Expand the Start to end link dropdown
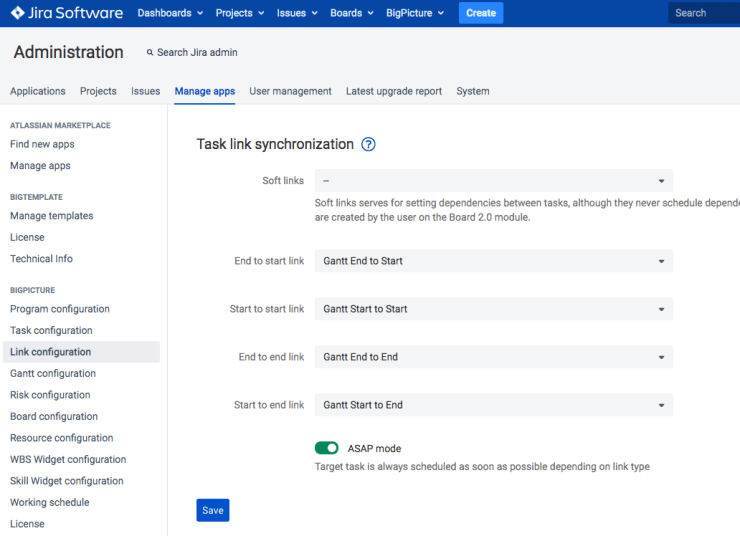This screenshot has height=536, width=740. (493, 405)
